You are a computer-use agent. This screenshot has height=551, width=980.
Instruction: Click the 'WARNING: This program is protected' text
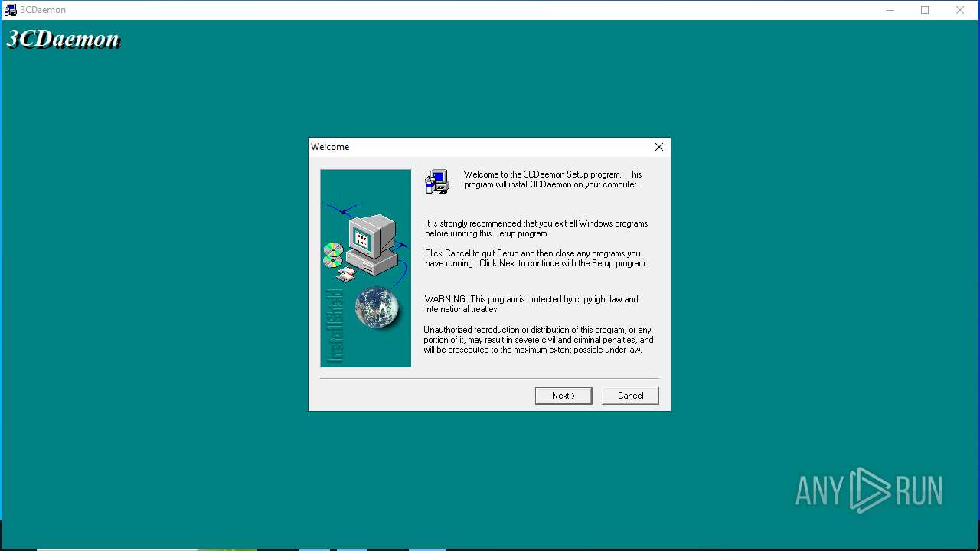click(531, 304)
